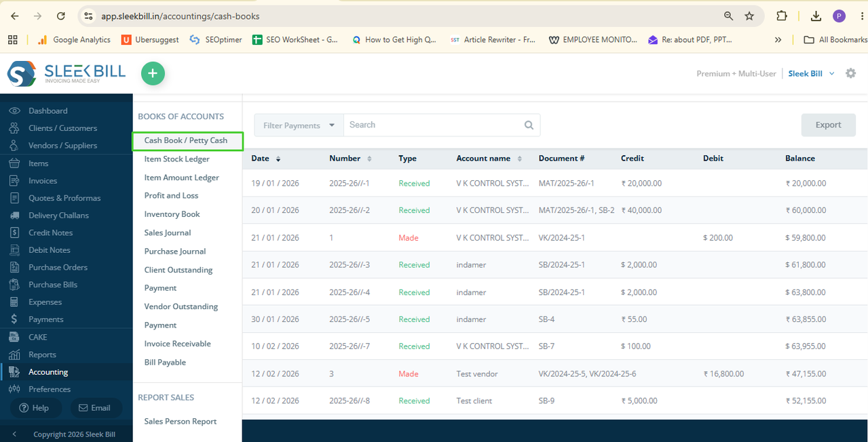The width and height of the screenshot is (868, 442).
Task: Click the Dashboard eye icon in sidebar
Action: 14,110
